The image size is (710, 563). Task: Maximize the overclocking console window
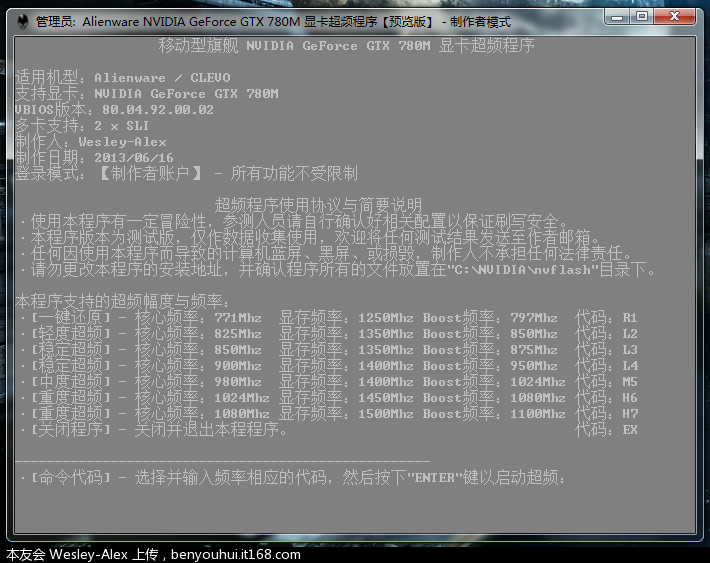point(642,17)
